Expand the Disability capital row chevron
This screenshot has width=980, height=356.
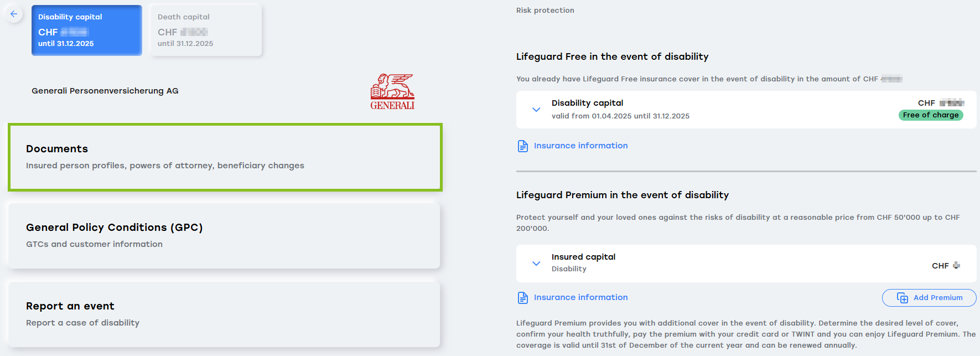coord(536,110)
